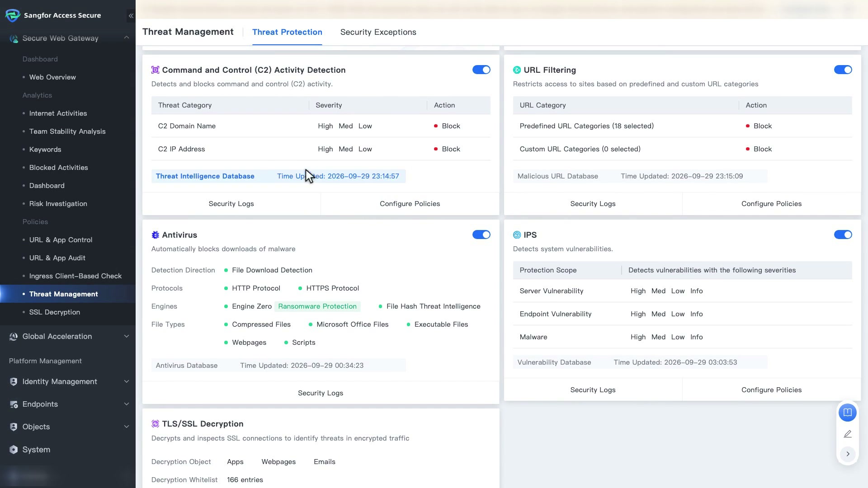The image size is (868, 488).
Task: Click the Ransomware Protection tag
Action: pos(317,306)
